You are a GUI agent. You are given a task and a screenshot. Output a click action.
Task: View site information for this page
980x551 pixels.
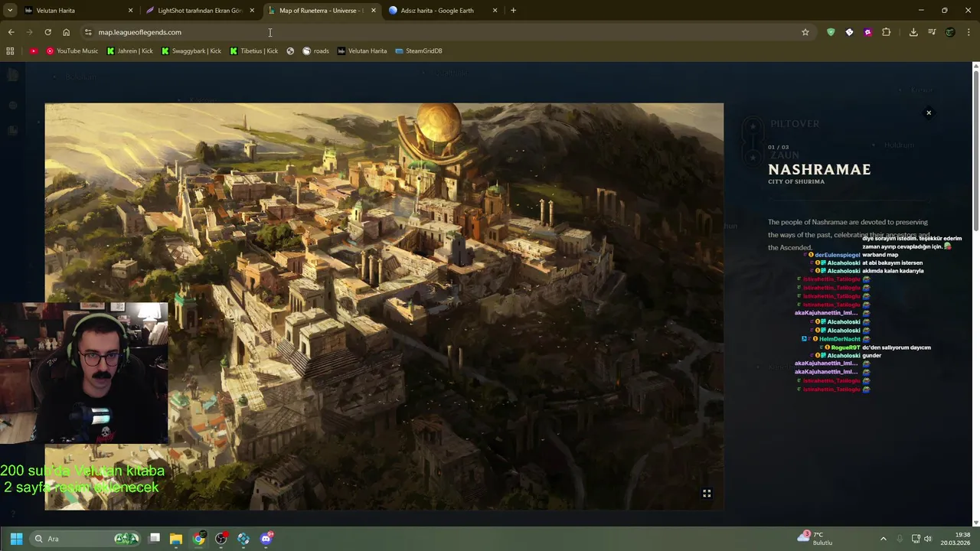pos(88,32)
